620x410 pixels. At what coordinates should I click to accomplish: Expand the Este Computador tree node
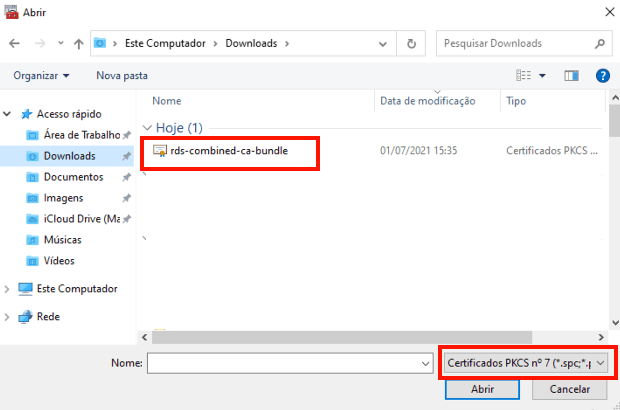click(10, 289)
